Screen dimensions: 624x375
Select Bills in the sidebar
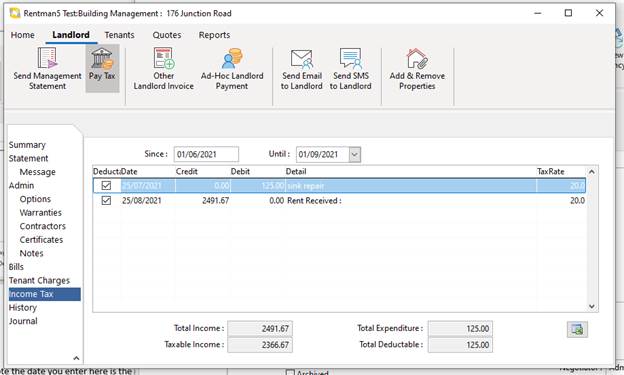coord(16,267)
